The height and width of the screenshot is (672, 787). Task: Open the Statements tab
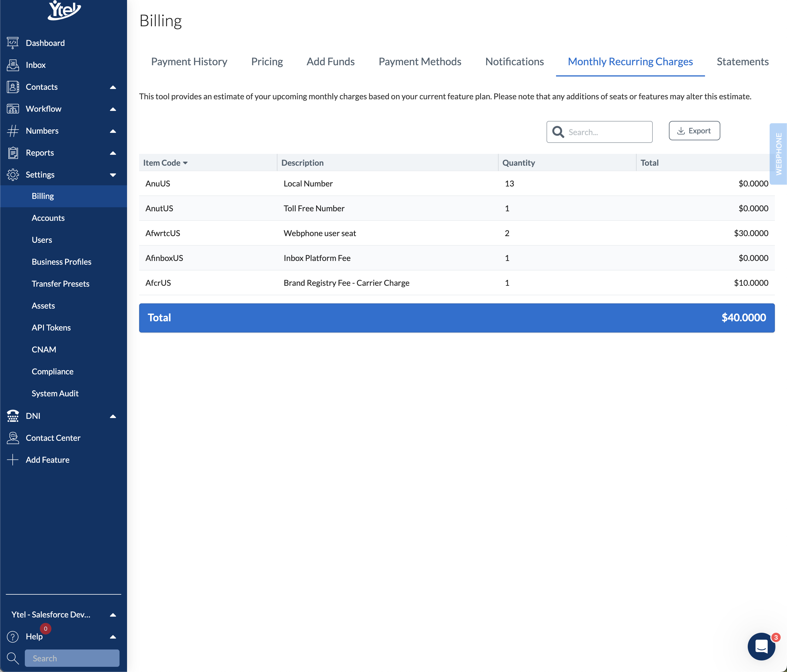pos(742,61)
